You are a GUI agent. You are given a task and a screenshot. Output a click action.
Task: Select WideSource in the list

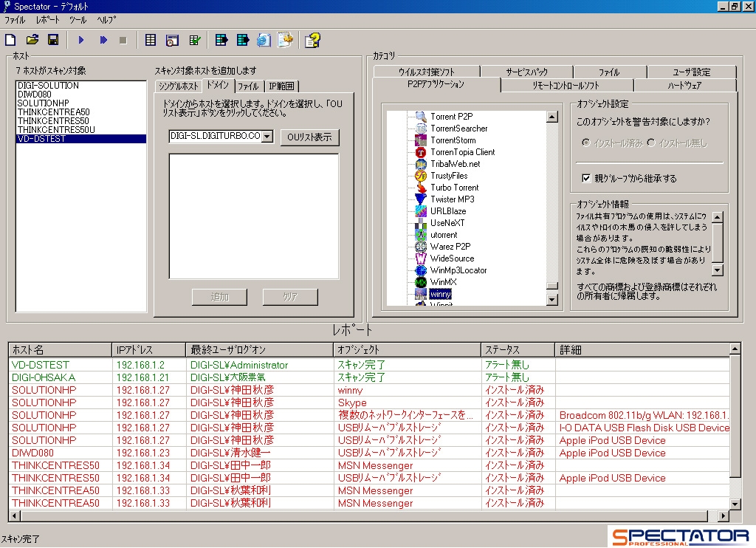click(x=452, y=258)
